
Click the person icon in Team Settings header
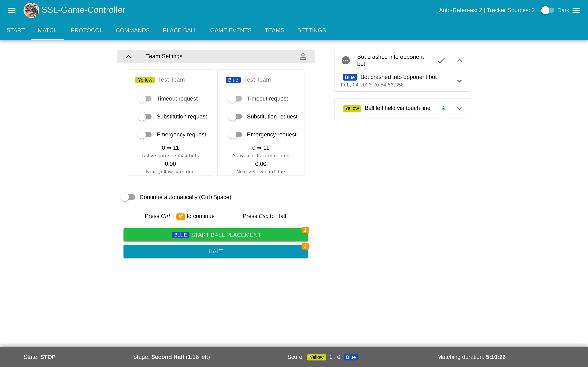pos(303,56)
